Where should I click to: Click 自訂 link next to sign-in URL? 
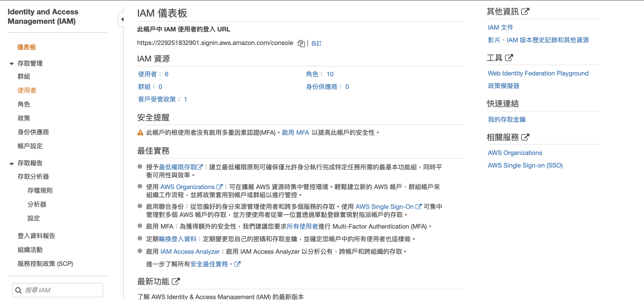[316, 43]
